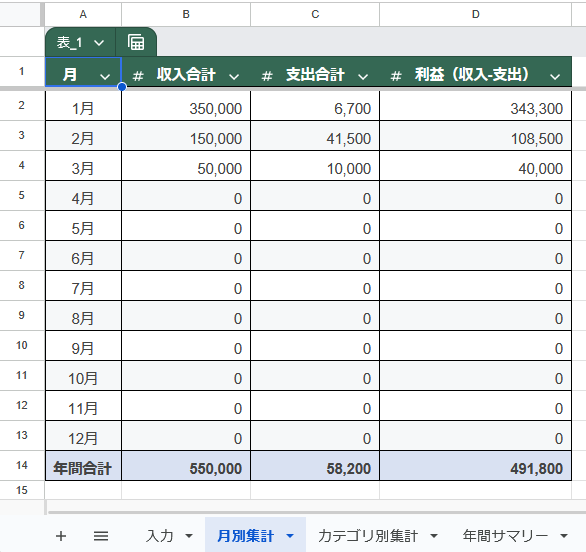Select cell 1月
The image size is (586, 552).
point(83,106)
